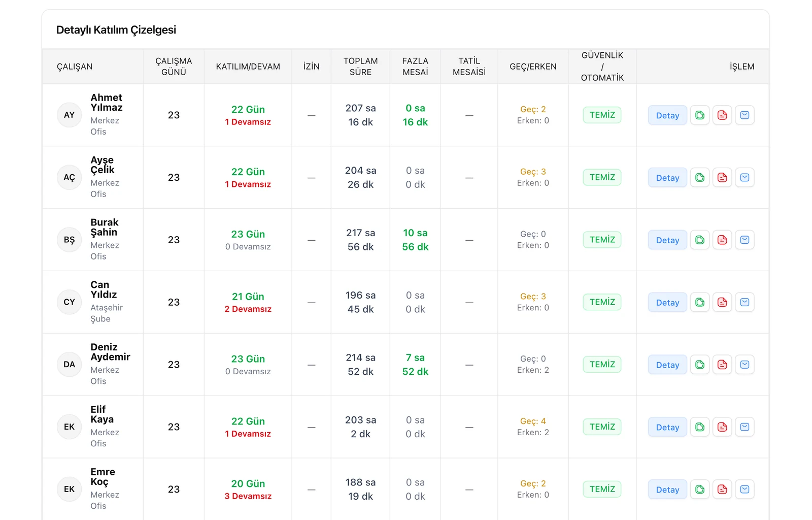Open Detay in Deniz Aydemir's row
Screen dimensions: 812x520
click(667, 365)
